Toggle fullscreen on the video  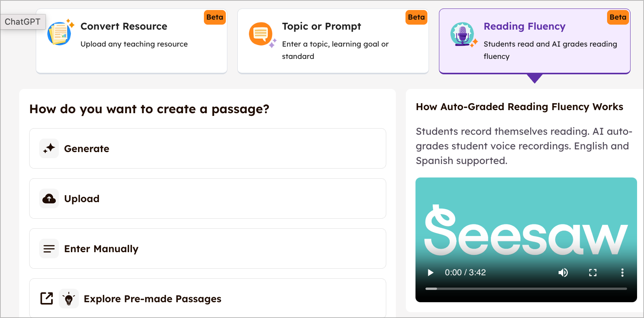593,273
